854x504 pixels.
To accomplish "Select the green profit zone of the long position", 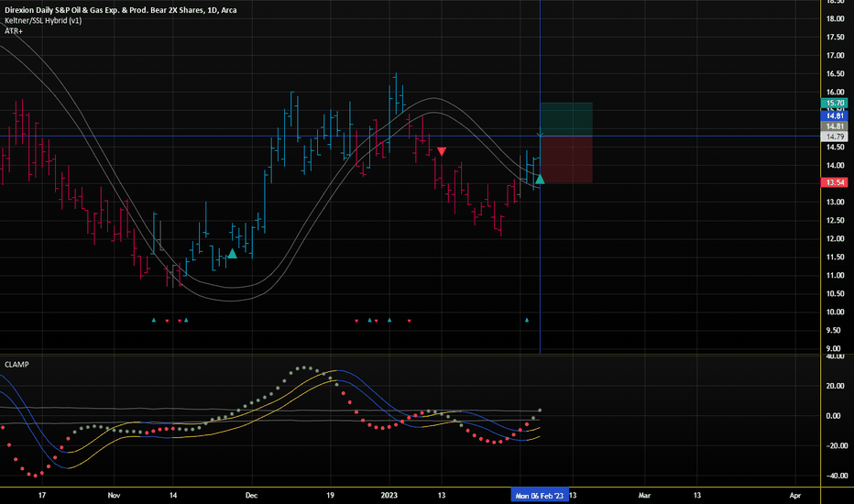I will tap(566, 119).
